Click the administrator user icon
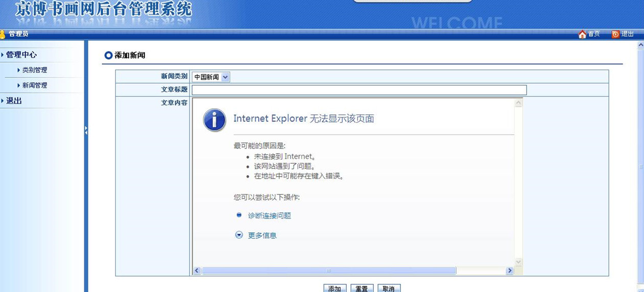 [3, 34]
